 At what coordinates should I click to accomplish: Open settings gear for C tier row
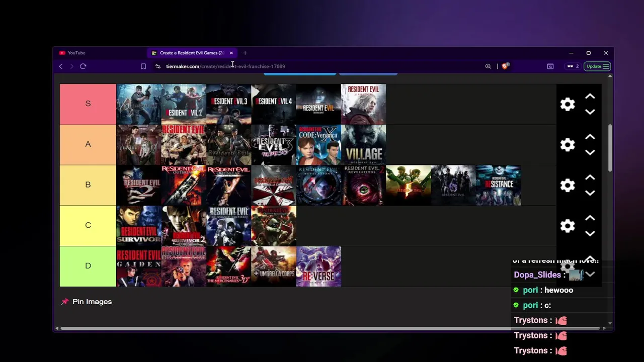click(568, 226)
